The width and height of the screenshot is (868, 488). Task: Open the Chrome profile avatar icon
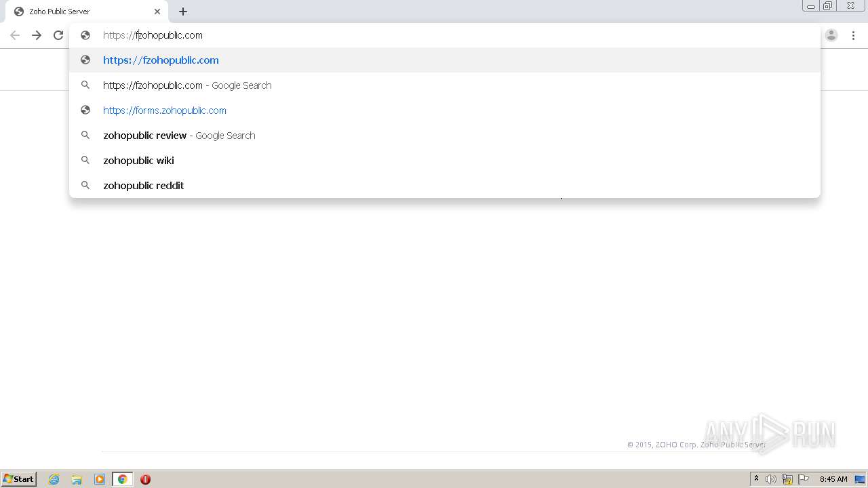pyautogui.click(x=831, y=35)
